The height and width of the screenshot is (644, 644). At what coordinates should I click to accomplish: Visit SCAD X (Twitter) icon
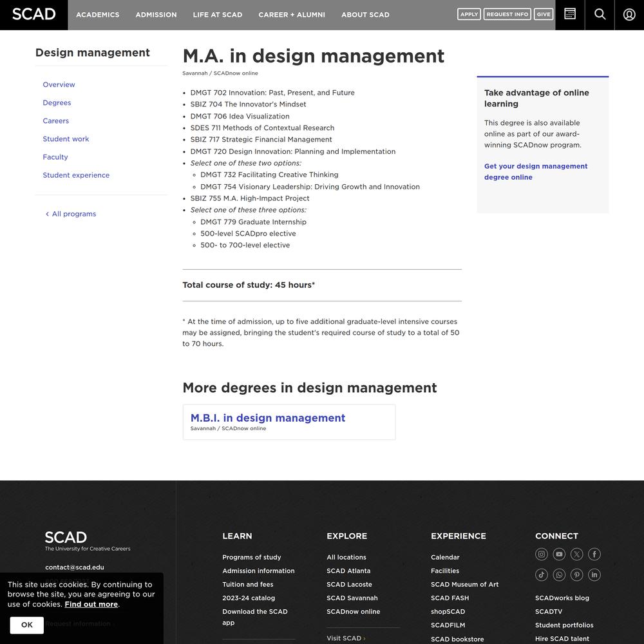(x=576, y=554)
